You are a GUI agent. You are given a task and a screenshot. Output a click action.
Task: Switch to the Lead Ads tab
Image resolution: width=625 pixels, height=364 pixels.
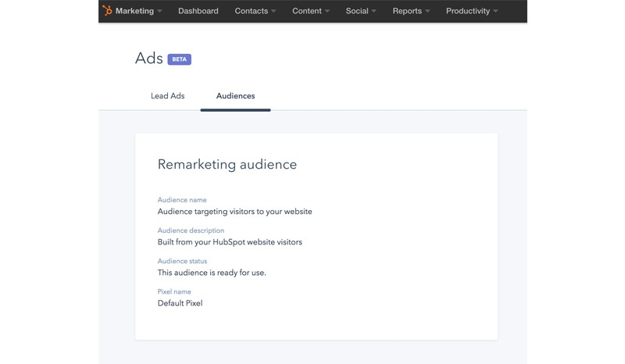(167, 95)
